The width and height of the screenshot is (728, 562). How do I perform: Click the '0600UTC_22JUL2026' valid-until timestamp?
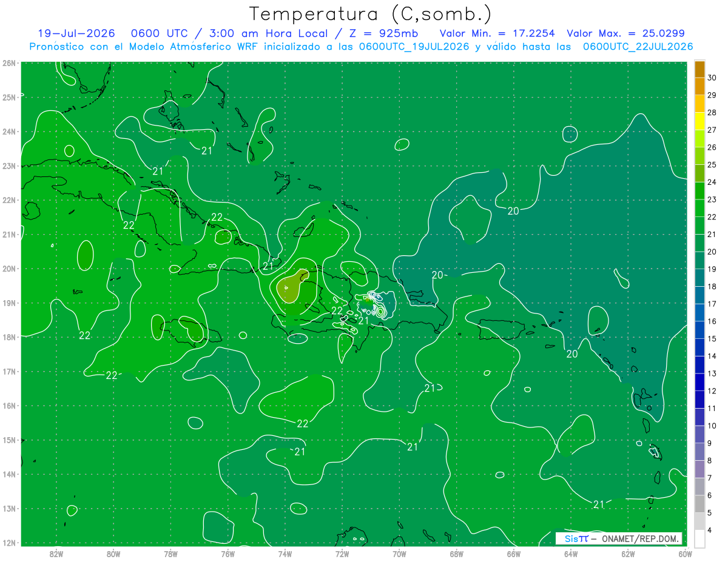tap(638, 47)
